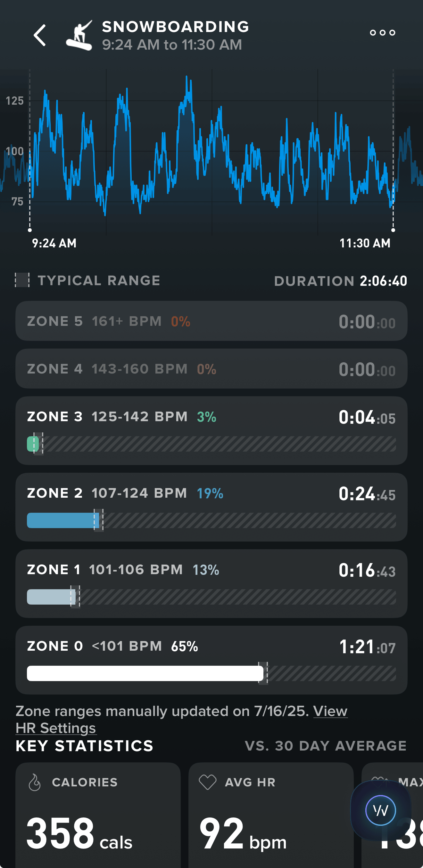Tap the Zone 1 progress bar

(x=51, y=597)
